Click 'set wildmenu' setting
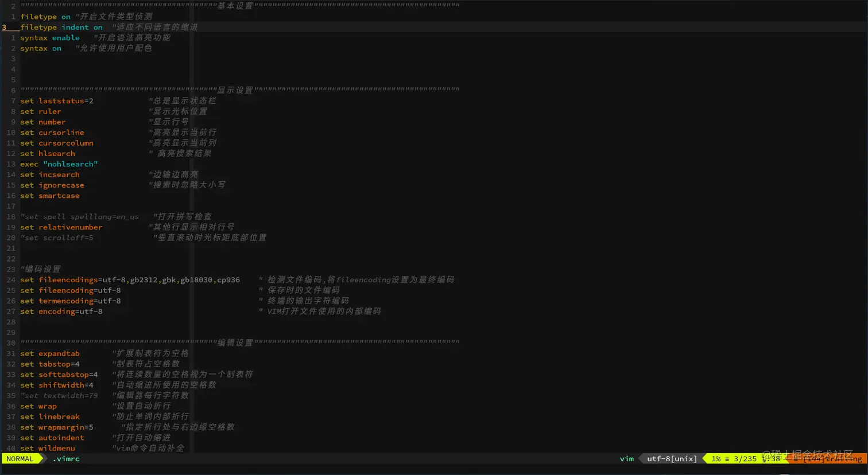 [x=48, y=448]
